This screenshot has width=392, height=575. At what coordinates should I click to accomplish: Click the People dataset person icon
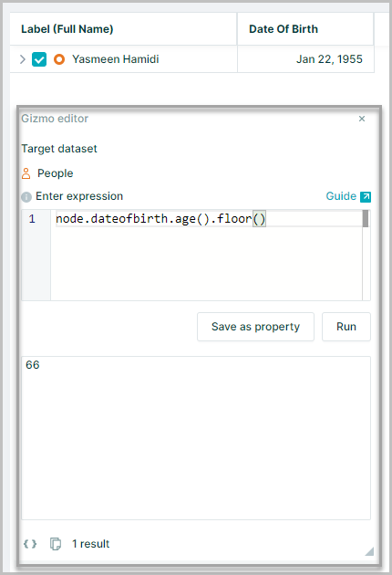point(26,173)
